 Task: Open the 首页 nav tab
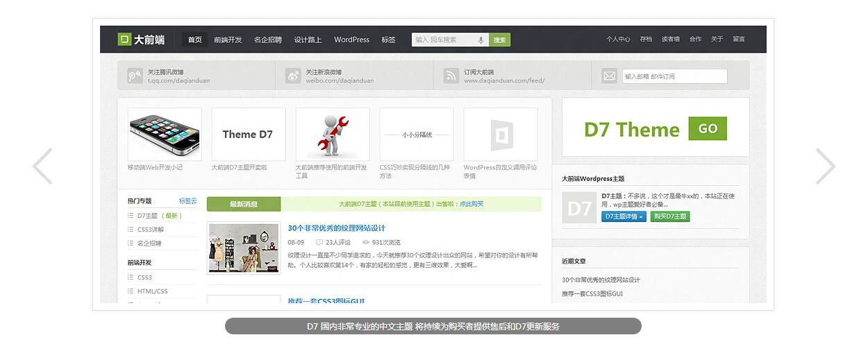[x=195, y=40]
